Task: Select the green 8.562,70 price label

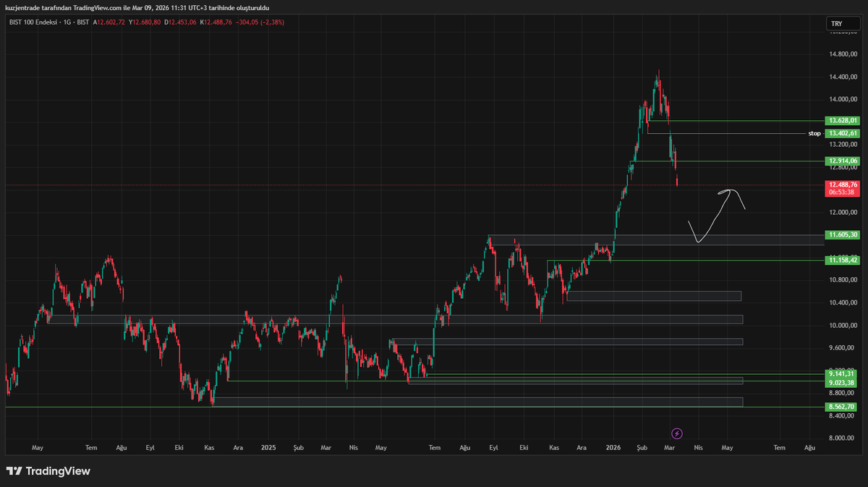Action: pyautogui.click(x=843, y=407)
